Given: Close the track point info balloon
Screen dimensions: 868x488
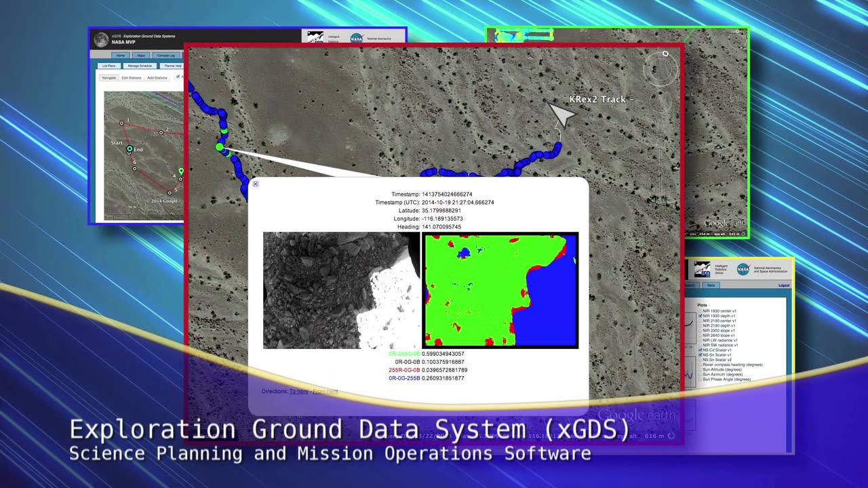Looking at the screenshot, I should point(256,184).
